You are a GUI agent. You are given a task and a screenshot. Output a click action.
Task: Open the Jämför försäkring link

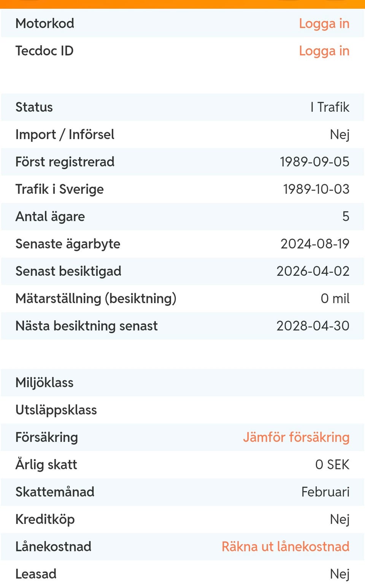[x=296, y=437]
